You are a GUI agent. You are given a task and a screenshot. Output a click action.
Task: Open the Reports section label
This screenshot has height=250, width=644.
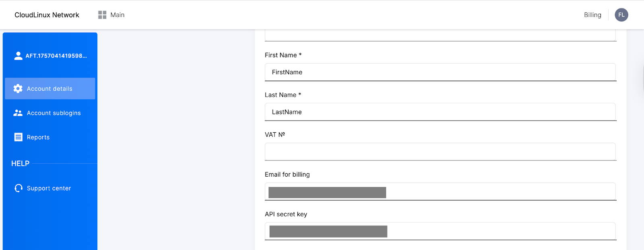click(38, 137)
